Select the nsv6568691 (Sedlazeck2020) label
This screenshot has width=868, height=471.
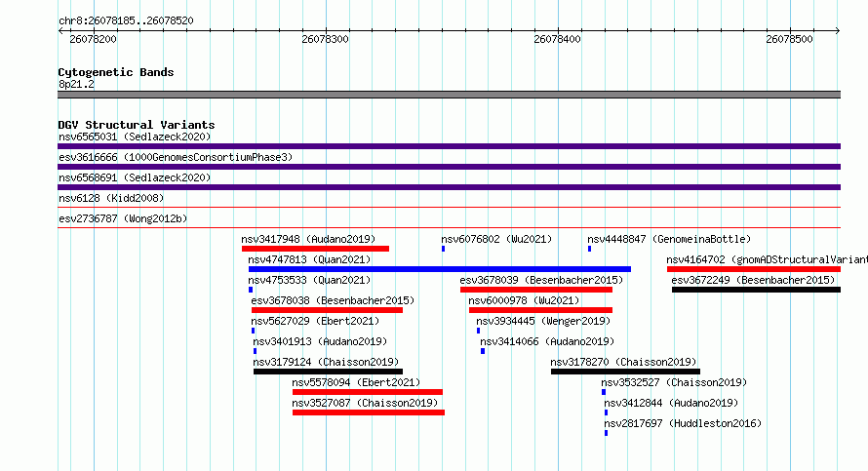point(135,177)
